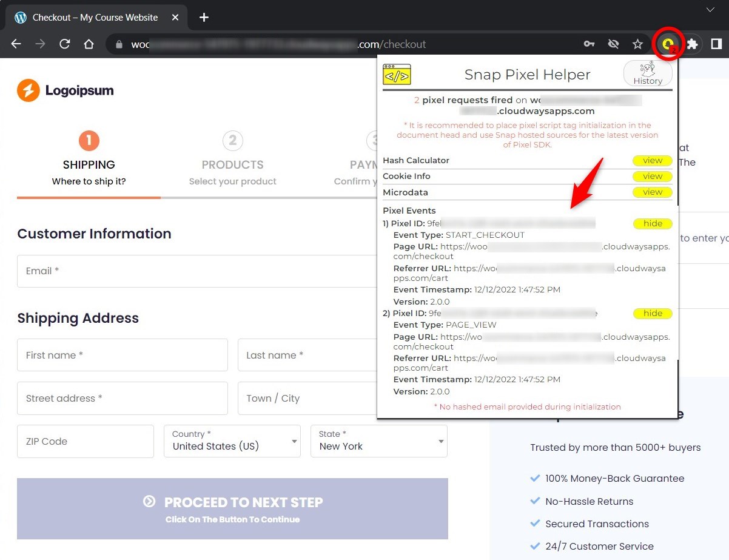Click the lock icon in address bar
The height and width of the screenshot is (560, 729).
[119, 44]
